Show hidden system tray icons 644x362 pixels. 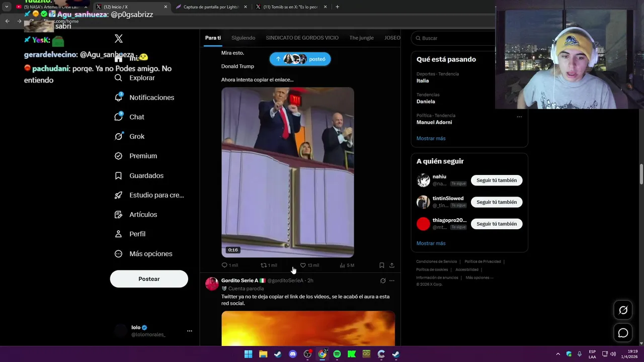coord(558,354)
